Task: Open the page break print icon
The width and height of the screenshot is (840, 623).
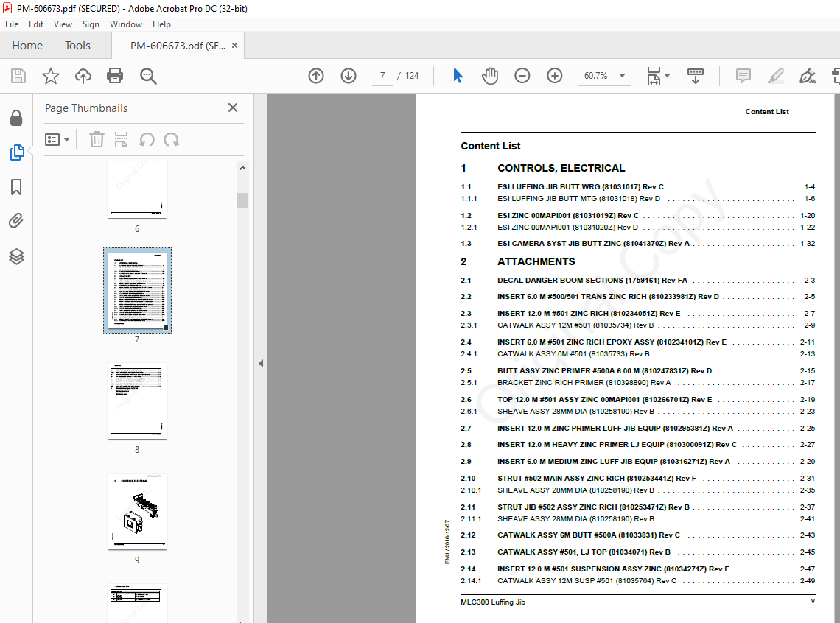Action: point(121,140)
